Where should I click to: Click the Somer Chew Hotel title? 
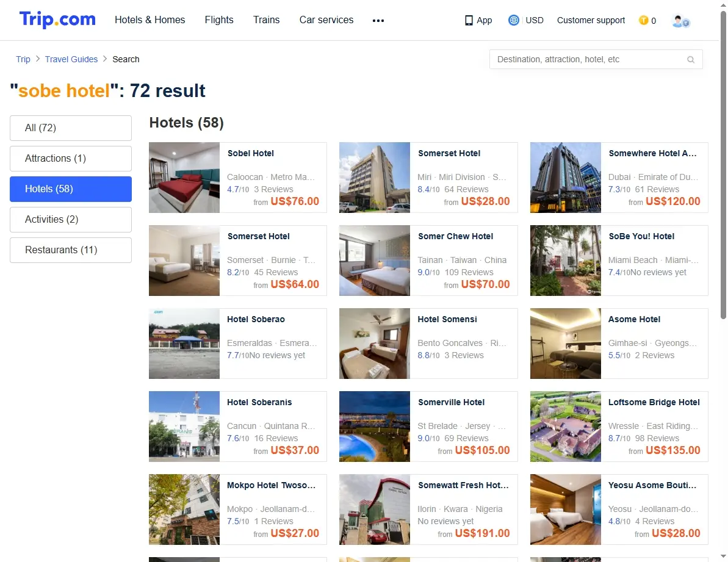[455, 237]
